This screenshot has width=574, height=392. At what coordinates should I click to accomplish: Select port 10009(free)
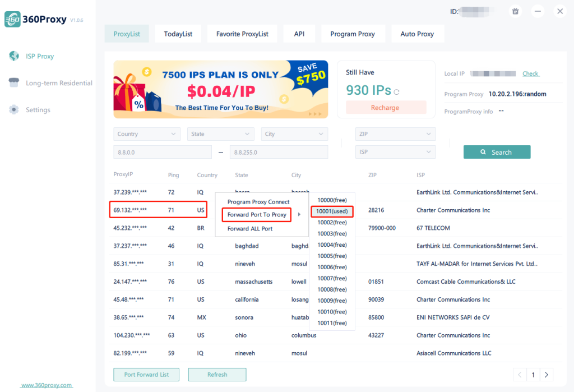click(332, 301)
